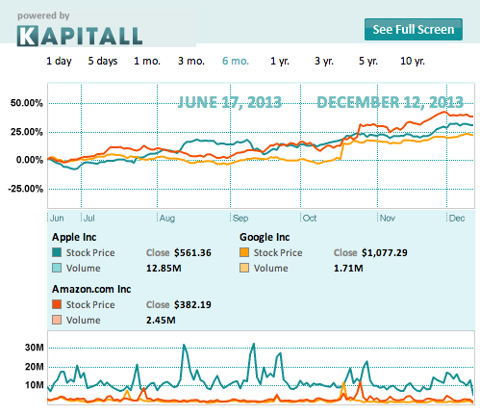Click Apple volume value 12.85M
This screenshot has height=415, width=480.
[x=164, y=268]
